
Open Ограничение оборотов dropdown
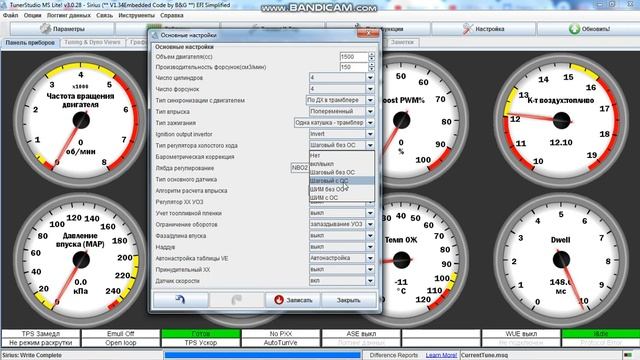point(370,224)
